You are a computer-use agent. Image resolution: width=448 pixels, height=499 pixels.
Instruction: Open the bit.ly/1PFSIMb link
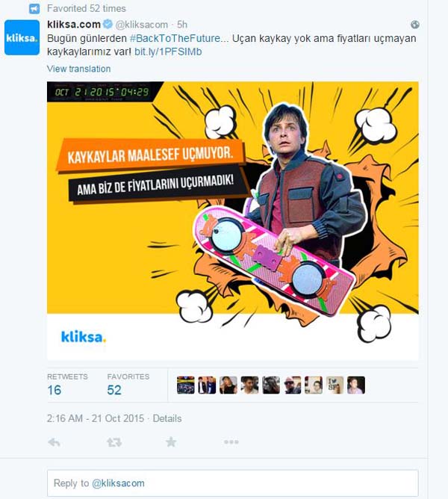(168, 52)
